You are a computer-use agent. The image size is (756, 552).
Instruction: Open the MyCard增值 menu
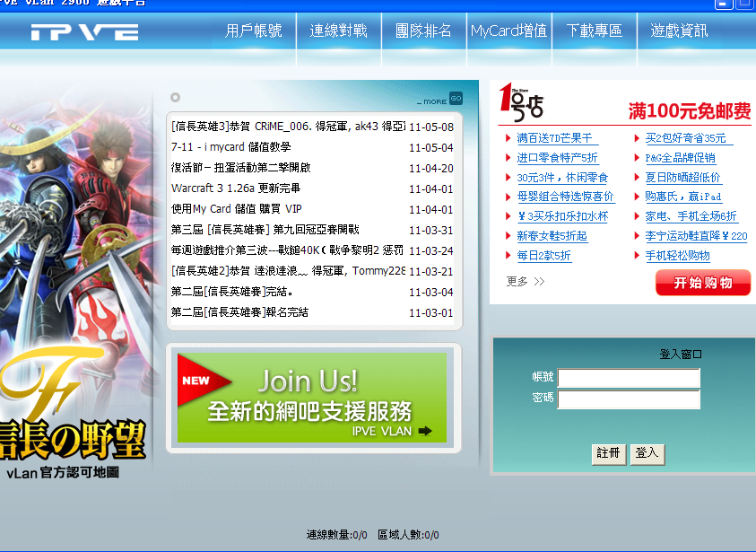point(509,31)
